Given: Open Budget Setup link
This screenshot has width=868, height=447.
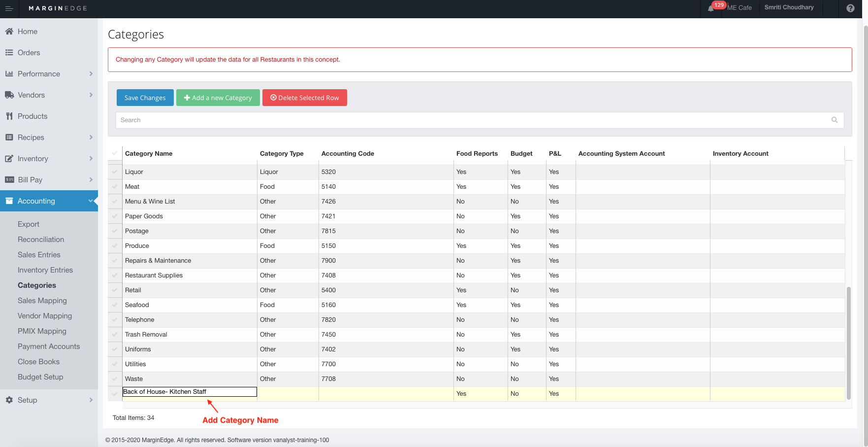Looking at the screenshot, I should coord(40,377).
